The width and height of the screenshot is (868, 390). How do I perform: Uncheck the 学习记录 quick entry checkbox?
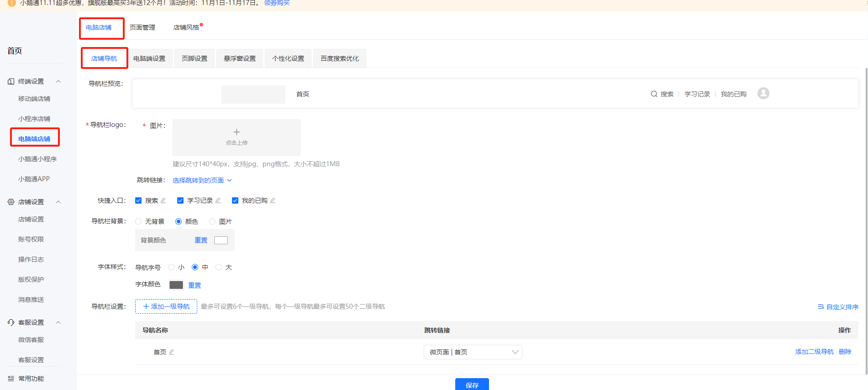tap(180, 200)
